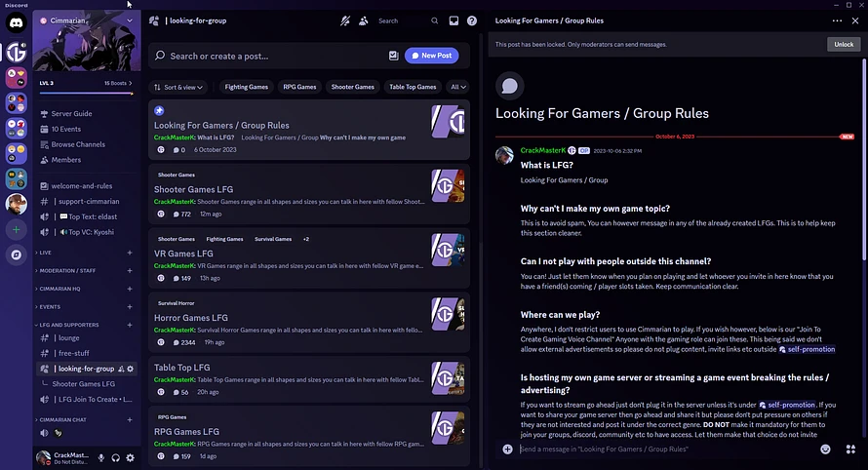Open the support-cimmarian channel

(x=87, y=202)
